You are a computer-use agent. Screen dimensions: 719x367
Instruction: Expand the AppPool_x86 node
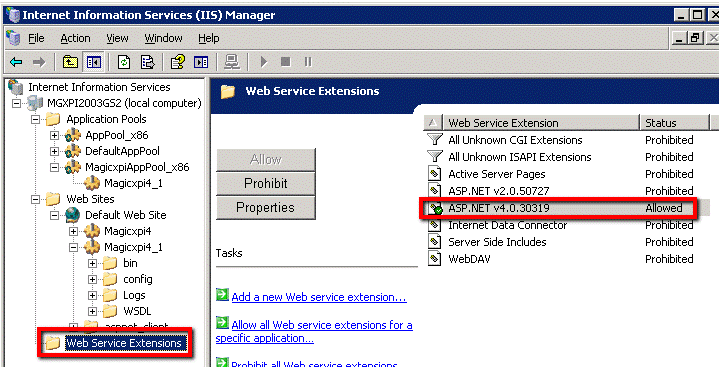[54, 135]
